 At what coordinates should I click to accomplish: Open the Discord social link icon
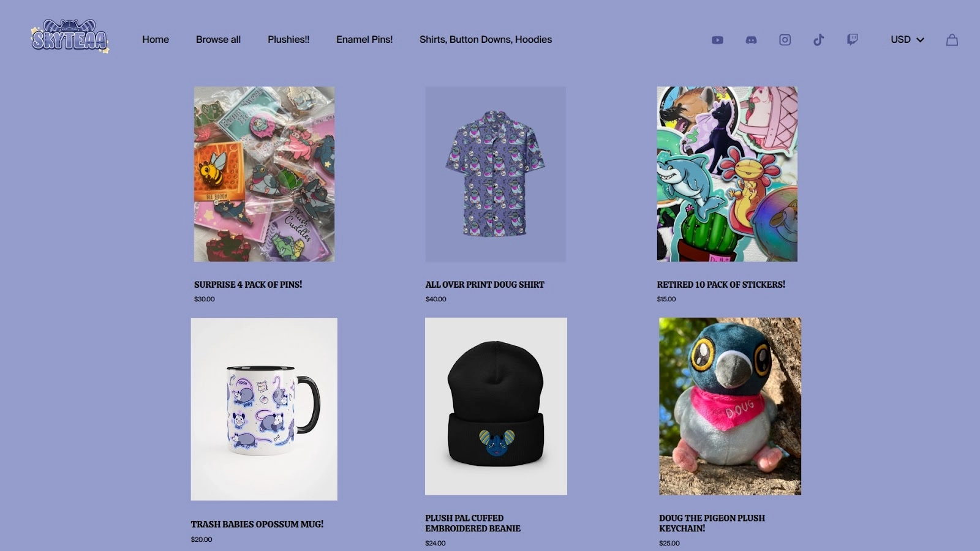tap(751, 40)
